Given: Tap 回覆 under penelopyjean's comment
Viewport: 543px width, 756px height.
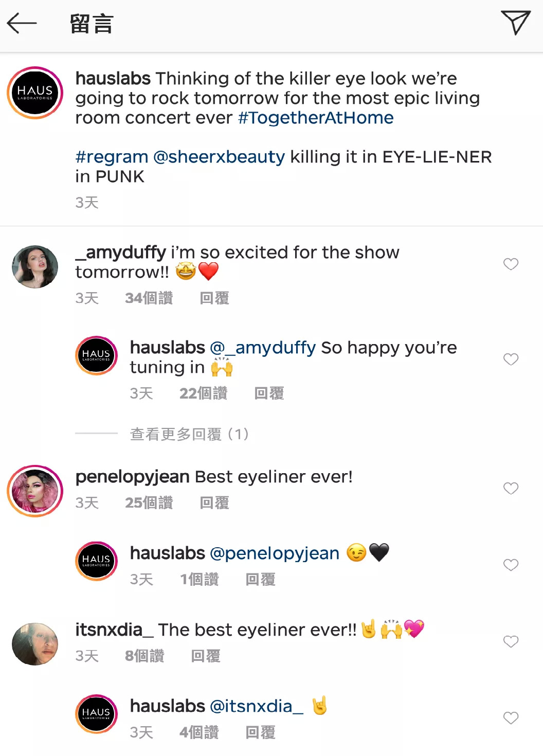Looking at the screenshot, I should click(214, 503).
